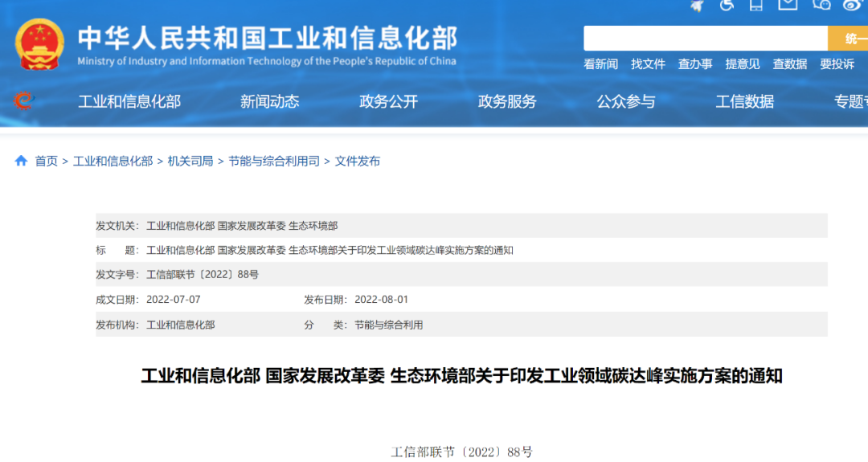Open the 政务公开 menu
This screenshot has width=868, height=462.
pyautogui.click(x=388, y=101)
